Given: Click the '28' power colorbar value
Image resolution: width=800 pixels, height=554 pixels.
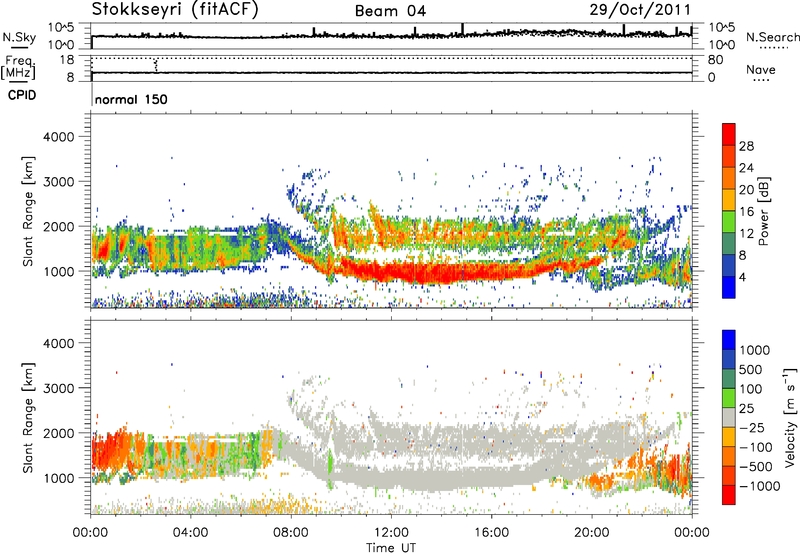Looking at the screenshot, I should 746,146.
